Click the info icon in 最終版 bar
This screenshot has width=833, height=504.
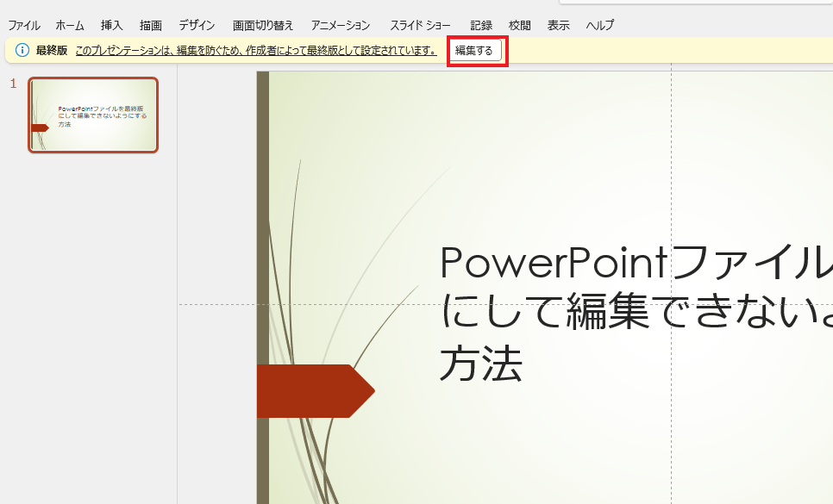[22, 50]
